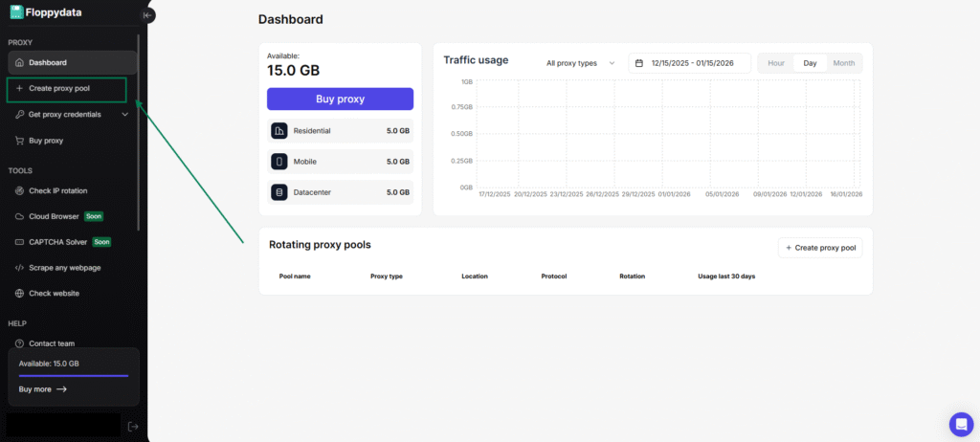This screenshot has width=980, height=442.
Task: Click the Buy more link with arrow
Action: pos(43,389)
